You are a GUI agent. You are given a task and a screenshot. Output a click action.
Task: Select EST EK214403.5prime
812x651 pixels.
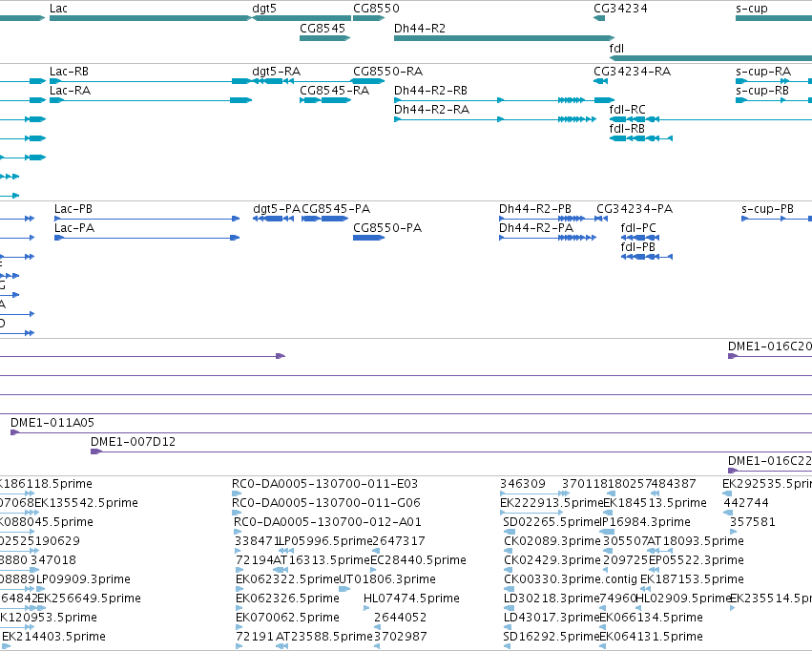pos(53,637)
